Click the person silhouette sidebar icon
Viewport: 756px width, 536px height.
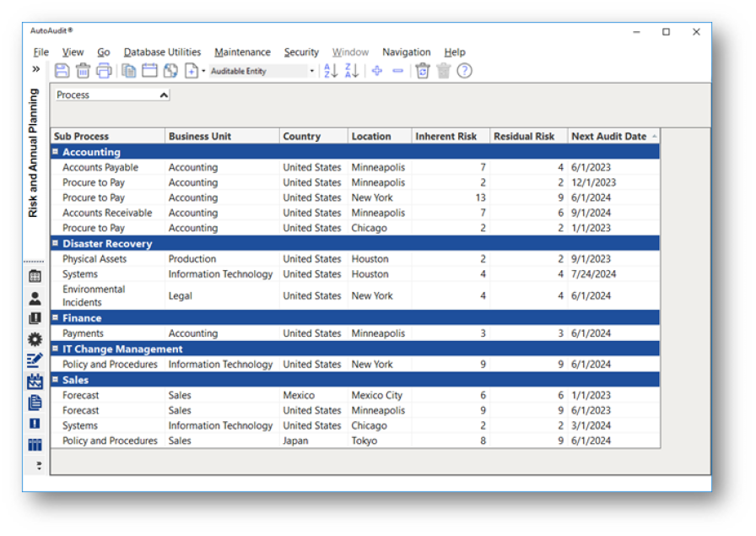(x=35, y=298)
